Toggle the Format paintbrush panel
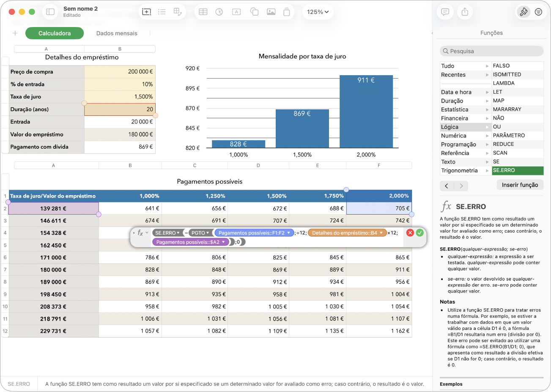The height and width of the screenshot is (392, 551). tap(524, 12)
